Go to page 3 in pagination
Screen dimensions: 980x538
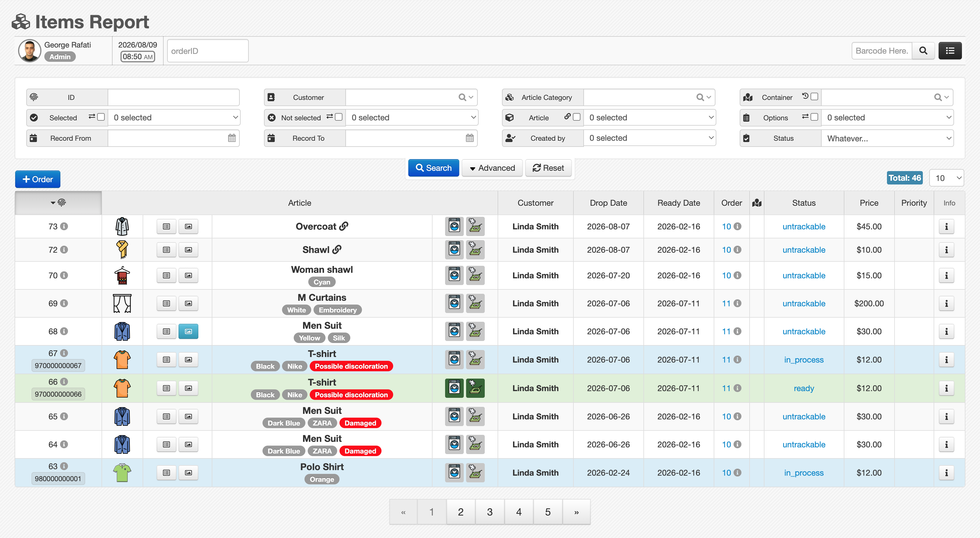point(490,512)
